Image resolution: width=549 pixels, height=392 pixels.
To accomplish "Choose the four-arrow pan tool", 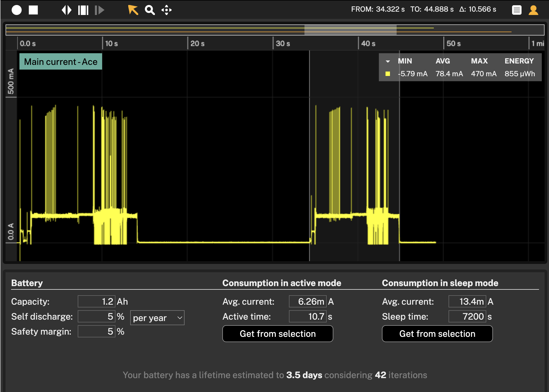I will (x=167, y=10).
